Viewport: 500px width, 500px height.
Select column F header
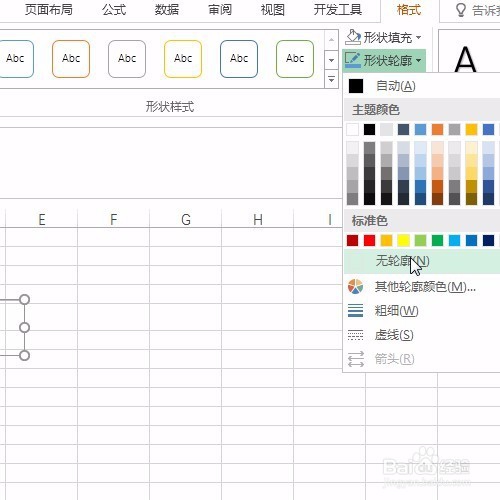click(114, 219)
